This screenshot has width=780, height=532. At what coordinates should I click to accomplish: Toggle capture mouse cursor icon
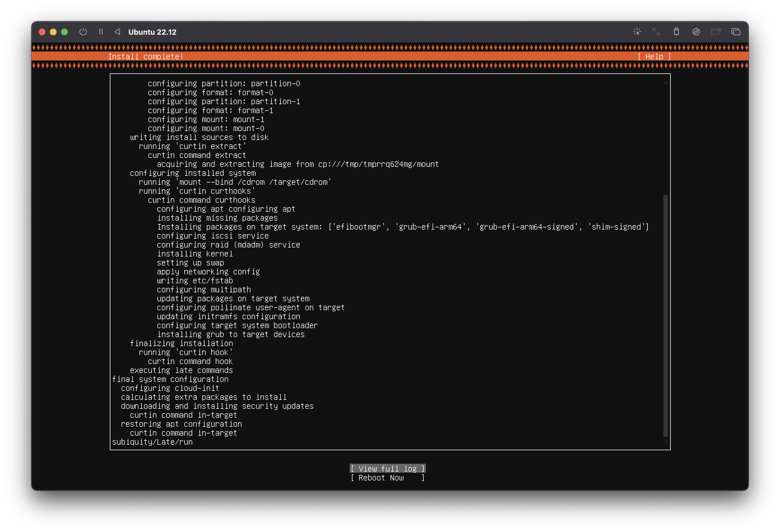tap(637, 32)
